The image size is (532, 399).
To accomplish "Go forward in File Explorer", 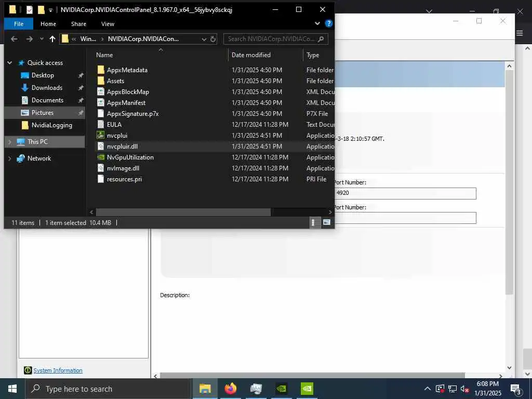I will click(30, 39).
